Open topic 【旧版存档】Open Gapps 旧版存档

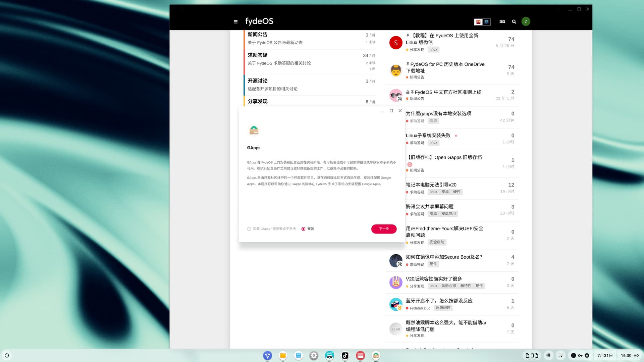(444, 157)
